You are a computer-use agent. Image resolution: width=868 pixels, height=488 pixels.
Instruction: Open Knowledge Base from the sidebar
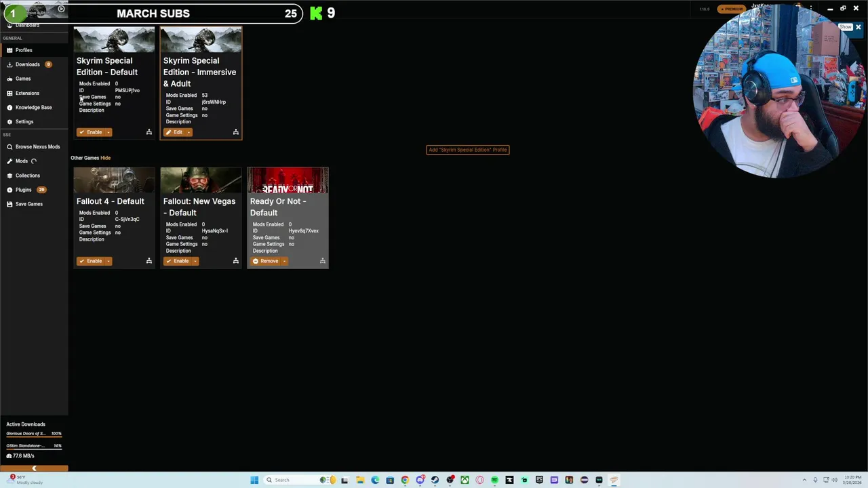coord(33,107)
